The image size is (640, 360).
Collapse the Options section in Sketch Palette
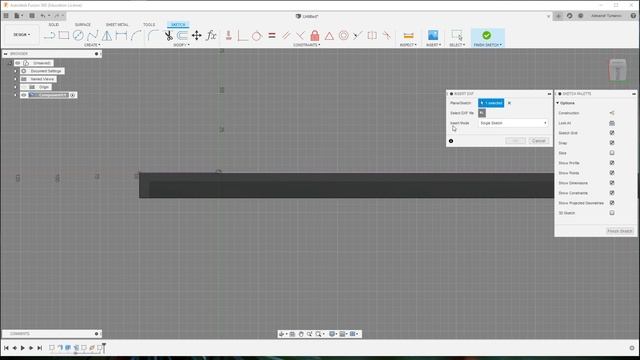point(558,103)
